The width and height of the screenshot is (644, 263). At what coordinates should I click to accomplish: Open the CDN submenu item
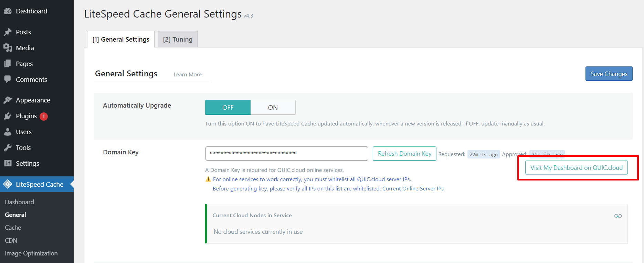pos(11,240)
